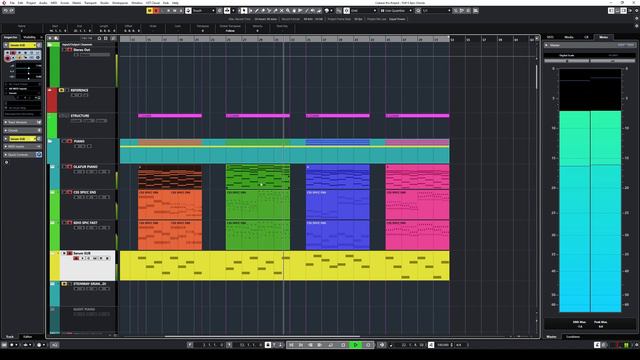The image size is (640, 360).
Task: Click the Stop transport button
Action: [343, 345]
